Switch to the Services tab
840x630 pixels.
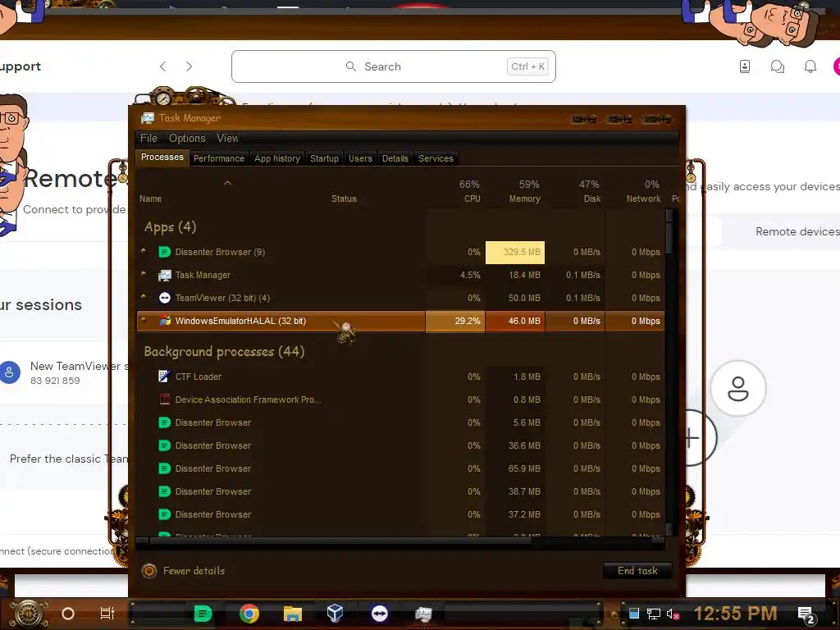point(436,158)
